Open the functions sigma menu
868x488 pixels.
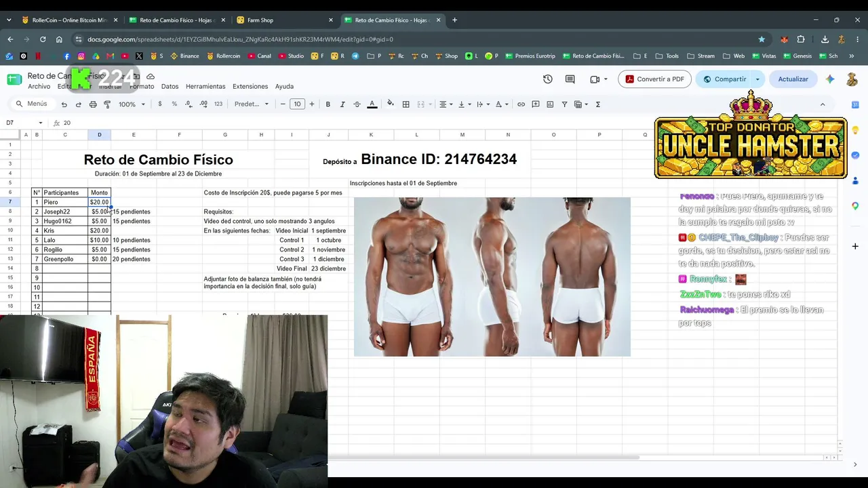[x=598, y=104]
